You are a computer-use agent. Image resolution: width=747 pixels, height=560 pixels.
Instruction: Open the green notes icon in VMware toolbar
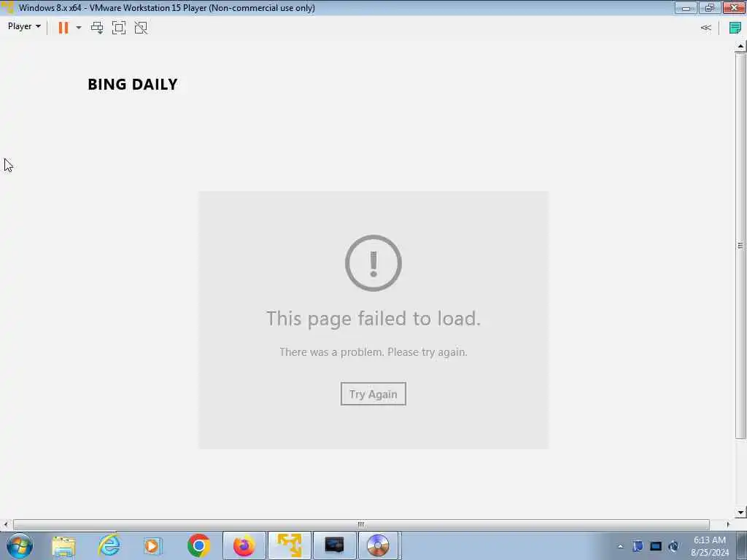coord(735,28)
